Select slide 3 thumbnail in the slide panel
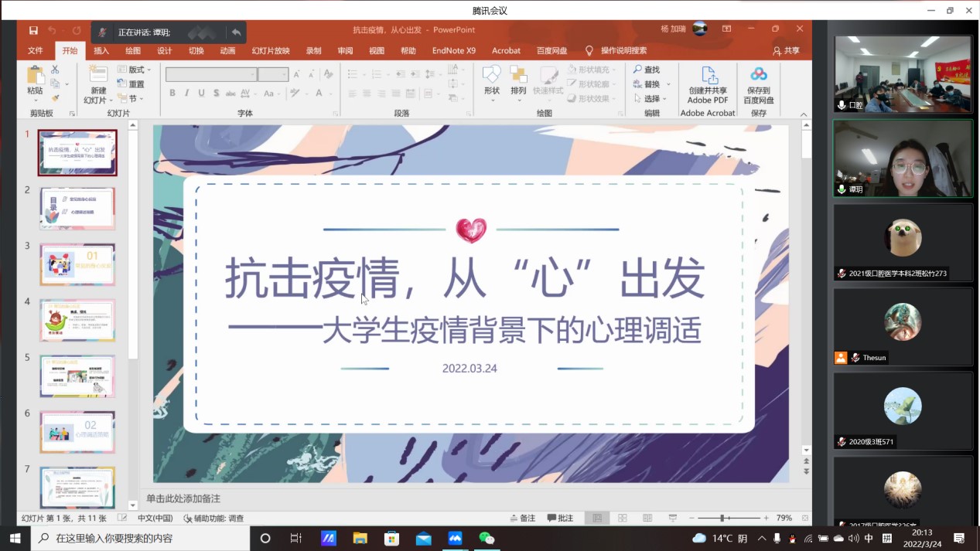This screenshot has height=551, width=980. (77, 264)
